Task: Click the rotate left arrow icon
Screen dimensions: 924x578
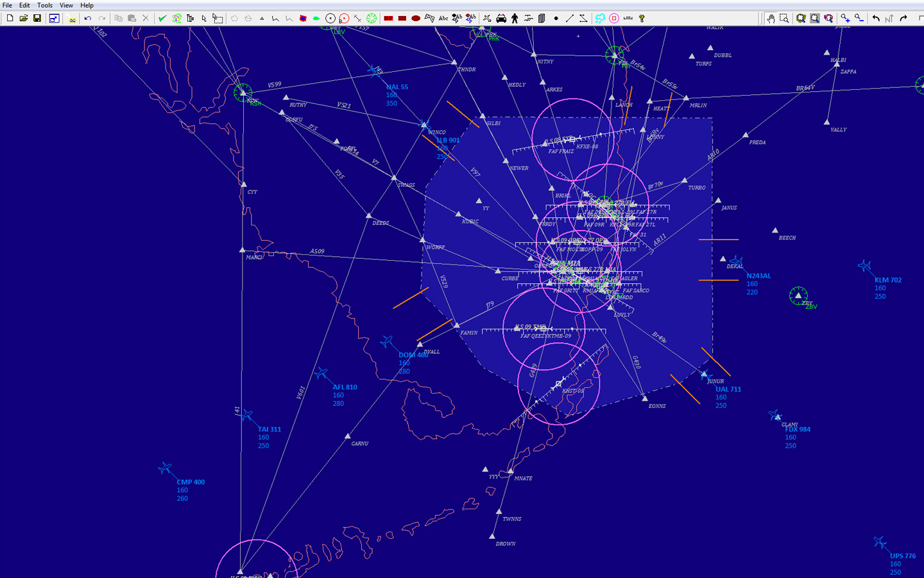Action: pyautogui.click(x=876, y=18)
